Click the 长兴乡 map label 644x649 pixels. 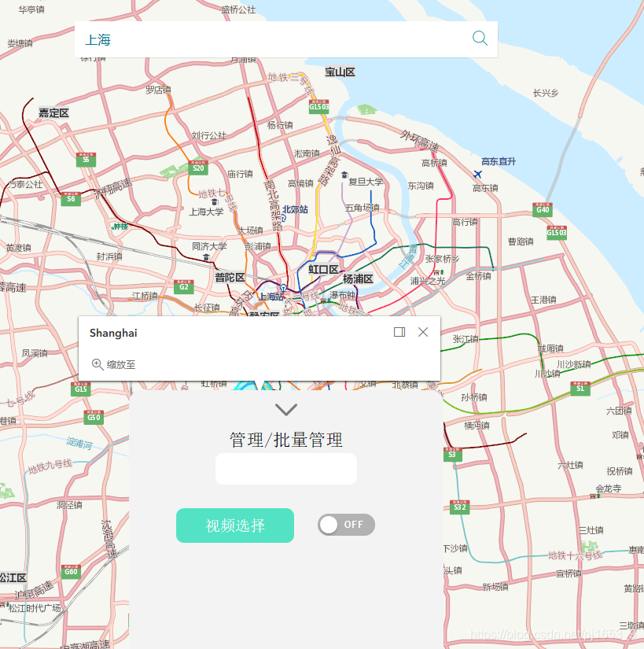pyautogui.click(x=546, y=93)
